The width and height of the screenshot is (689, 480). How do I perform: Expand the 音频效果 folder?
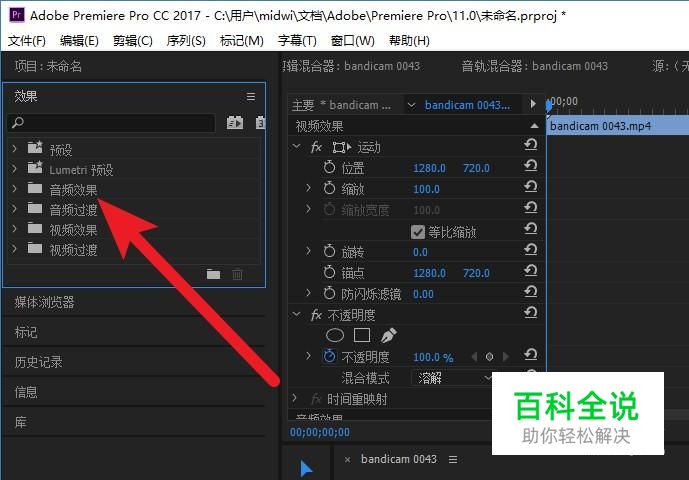tap(15, 189)
